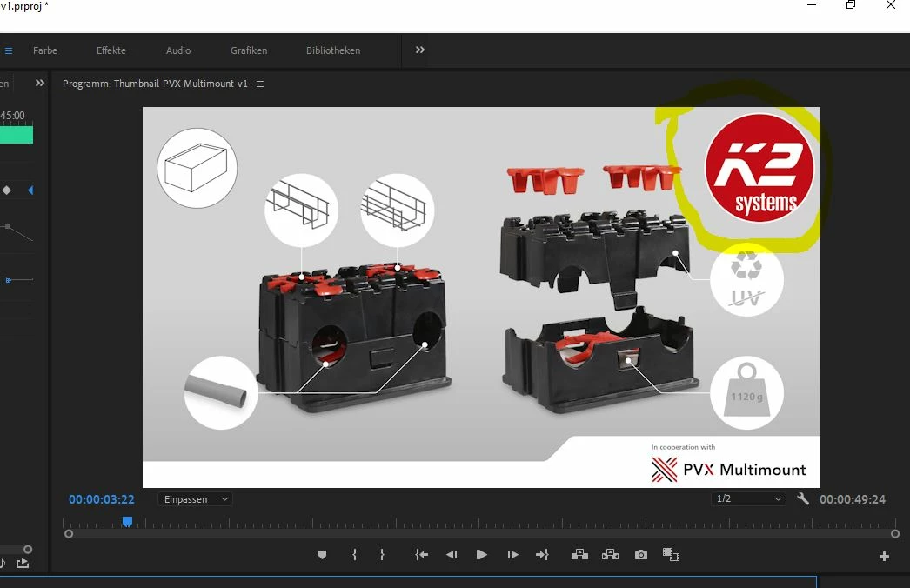910x588 pixels.
Task: Click the recycling UV circle graphic
Action: click(x=747, y=280)
